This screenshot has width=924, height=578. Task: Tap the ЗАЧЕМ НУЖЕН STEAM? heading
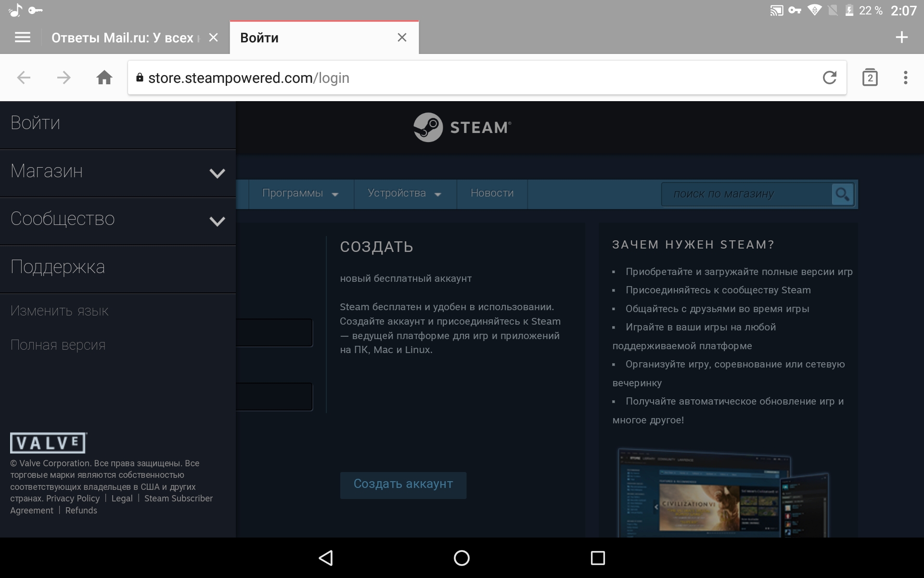[x=693, y=245]
